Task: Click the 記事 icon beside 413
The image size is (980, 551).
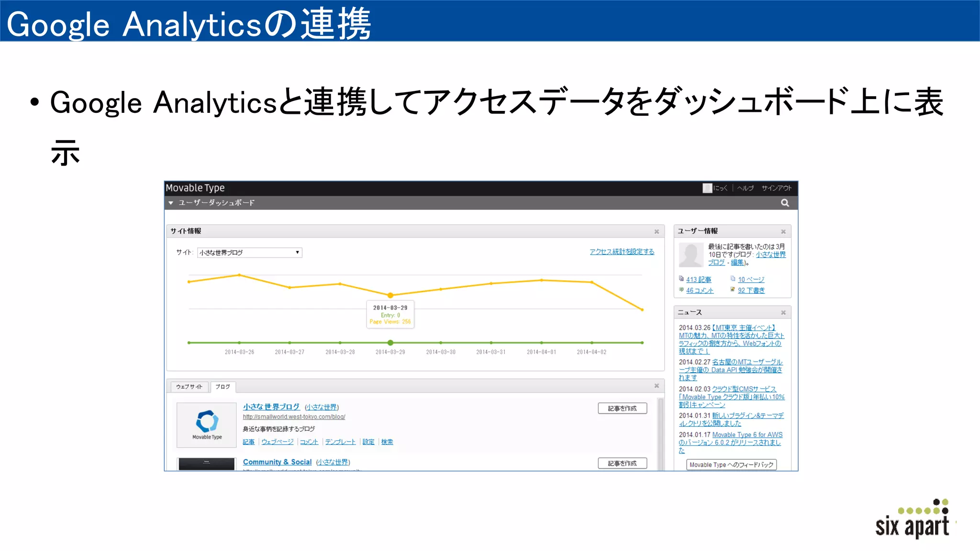Action: click(x=681, y=279)
